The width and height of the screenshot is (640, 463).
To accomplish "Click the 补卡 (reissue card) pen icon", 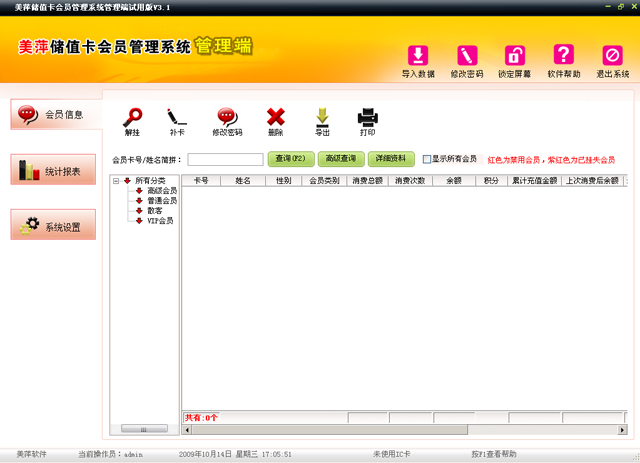I will 177,118.
